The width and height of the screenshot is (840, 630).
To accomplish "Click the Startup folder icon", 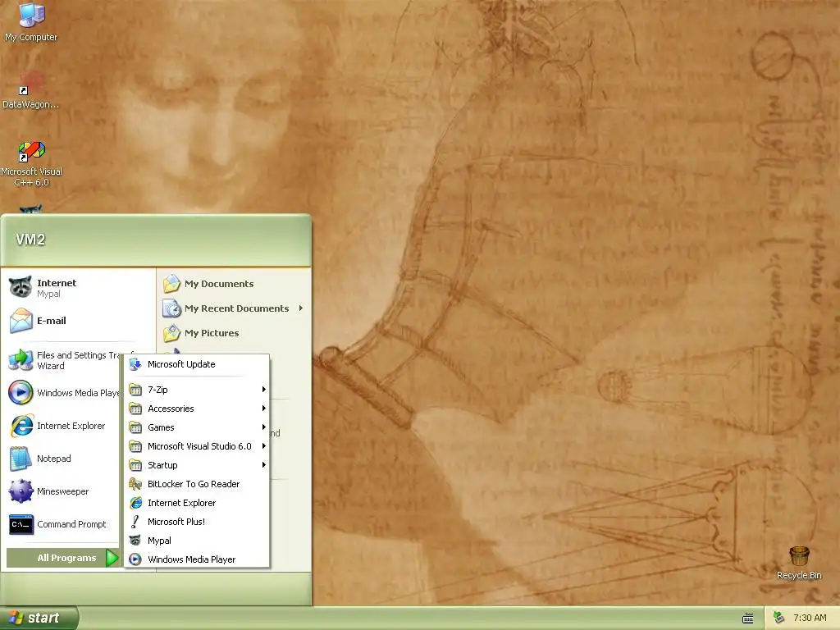I will (135, 465).
